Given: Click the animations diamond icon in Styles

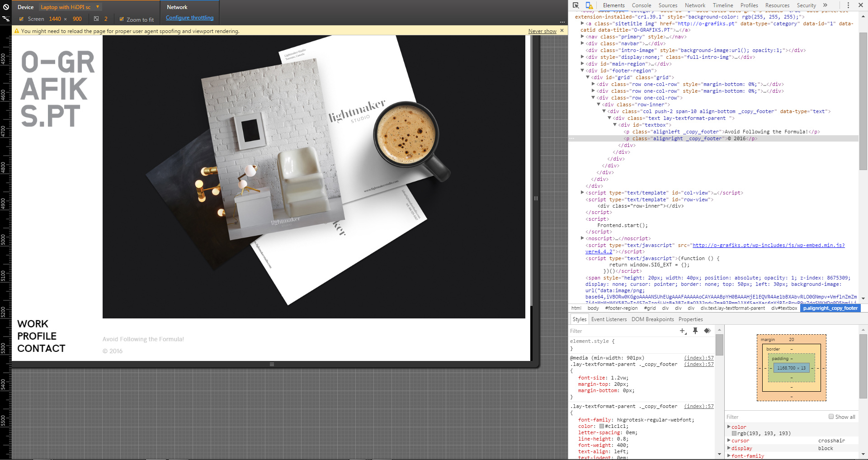Looking at the screenshot, I should (x=708, y=331).
